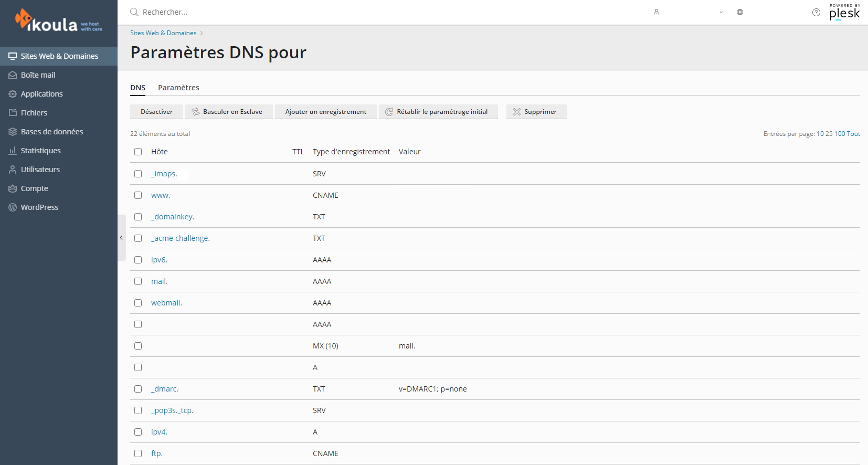
Task: Click the Plesk logo
Action: [x=844, y=12]
